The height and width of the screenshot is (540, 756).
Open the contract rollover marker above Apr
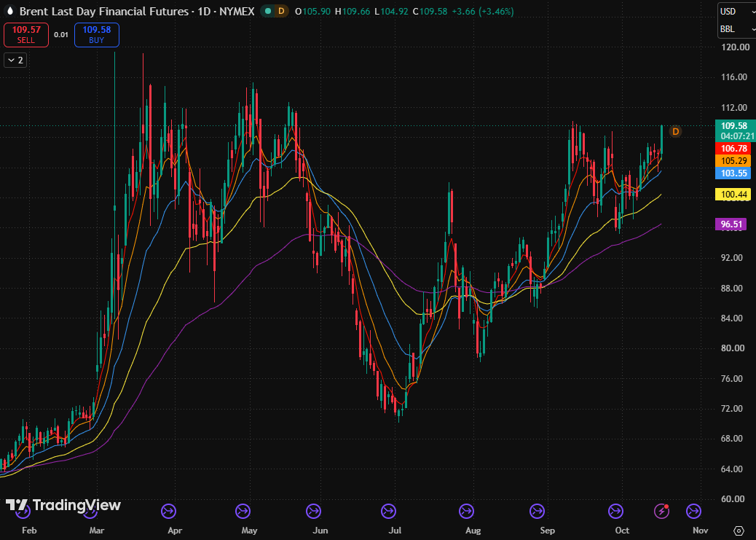[168, 511]
